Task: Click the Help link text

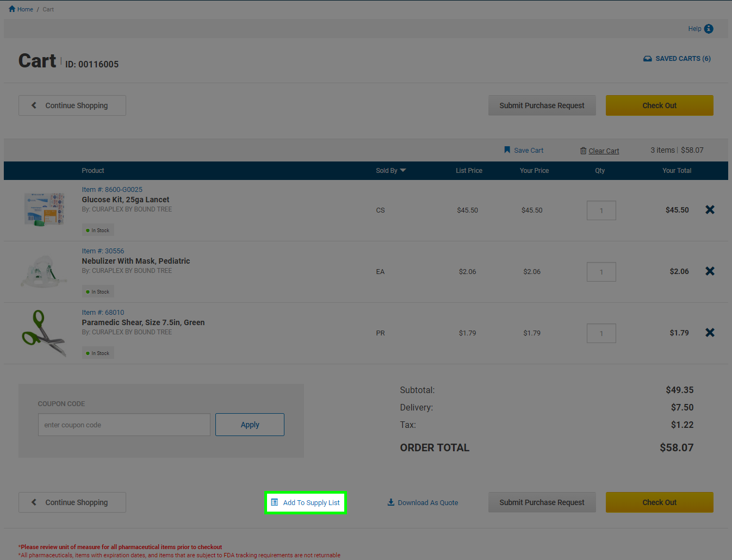Action: click(x=694, y=29)
